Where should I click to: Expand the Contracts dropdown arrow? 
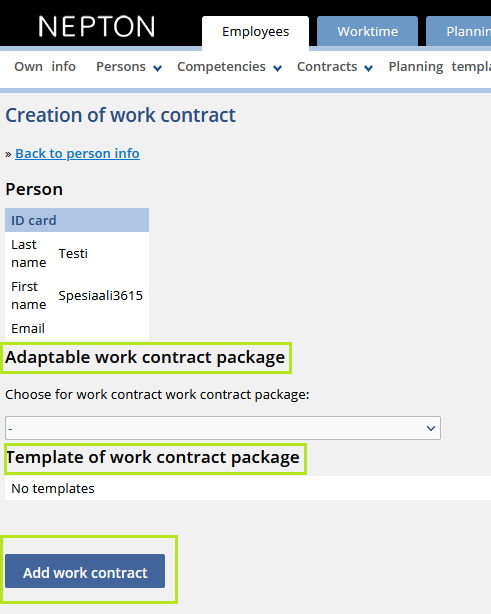coord(368,69)
